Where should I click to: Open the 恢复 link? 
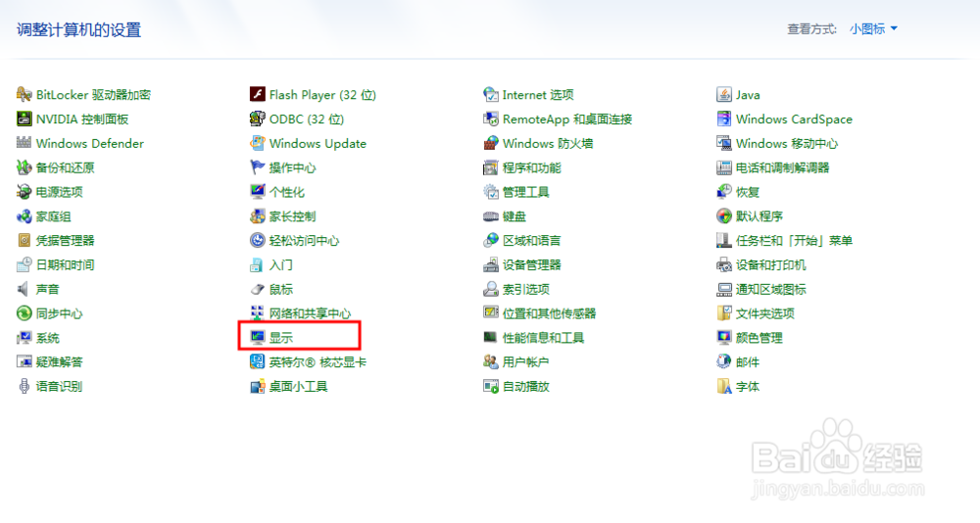tap(748, 193)
